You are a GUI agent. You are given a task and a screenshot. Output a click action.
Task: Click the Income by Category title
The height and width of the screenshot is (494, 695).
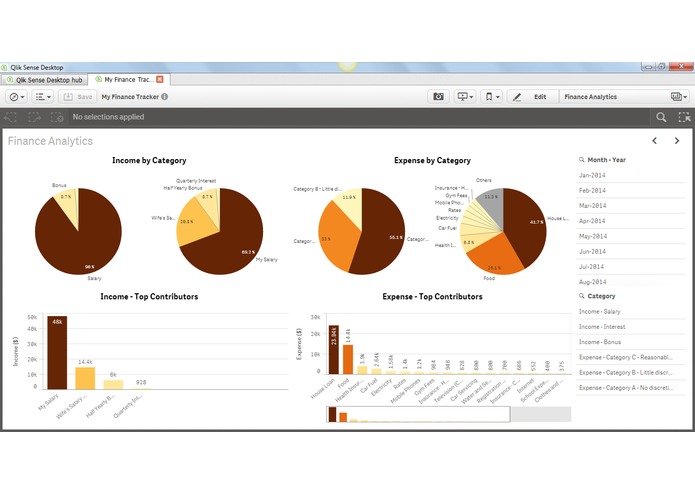(149, 160)
